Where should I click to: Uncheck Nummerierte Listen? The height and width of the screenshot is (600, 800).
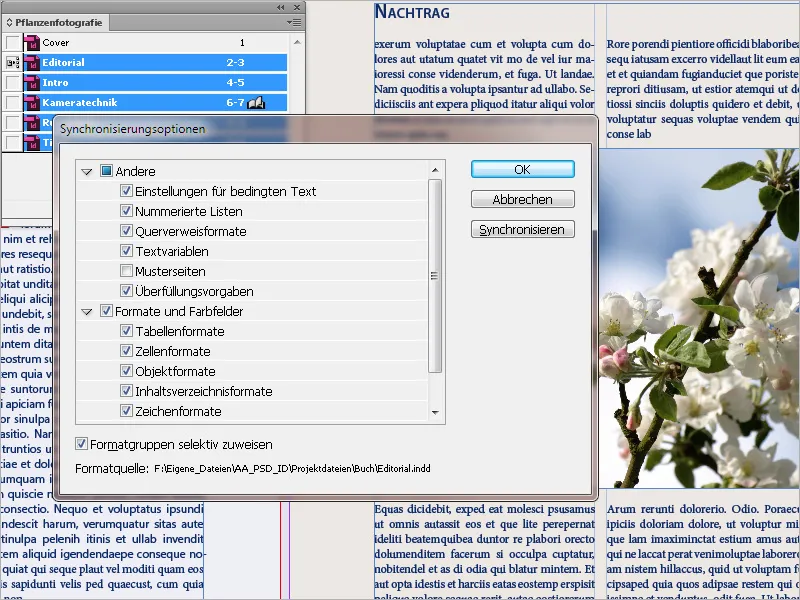126,211
